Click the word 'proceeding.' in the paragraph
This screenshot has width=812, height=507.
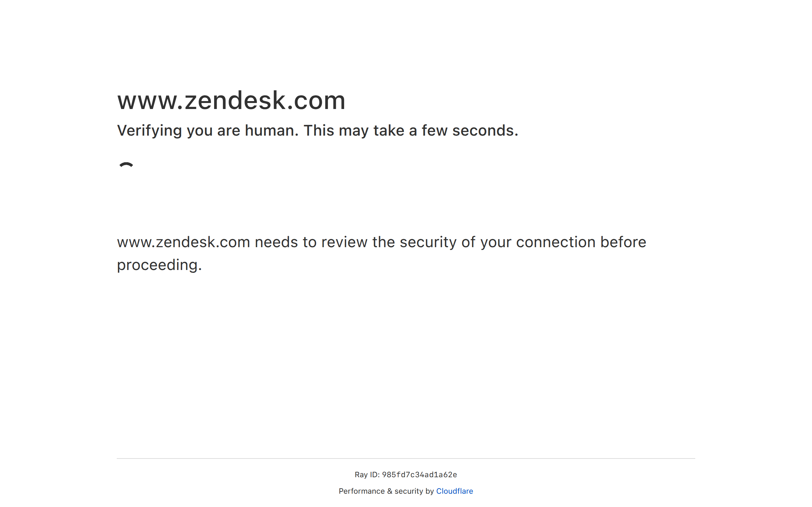(159, 265)
